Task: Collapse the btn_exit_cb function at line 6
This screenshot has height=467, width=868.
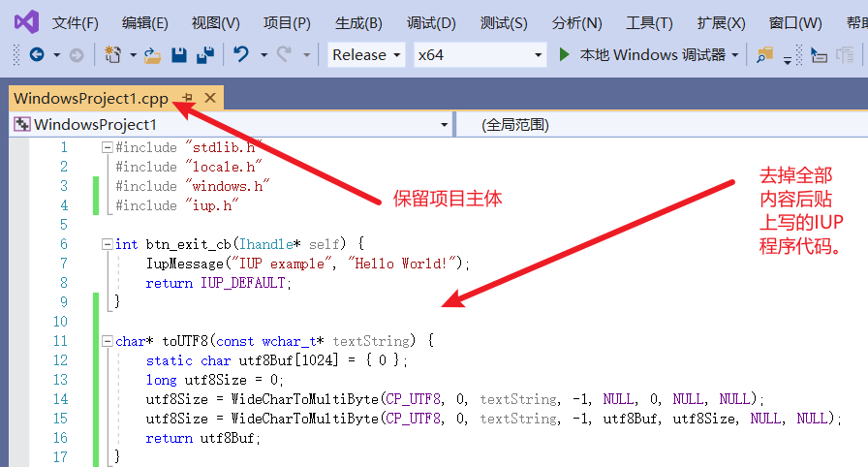Action: click(108, 244)
